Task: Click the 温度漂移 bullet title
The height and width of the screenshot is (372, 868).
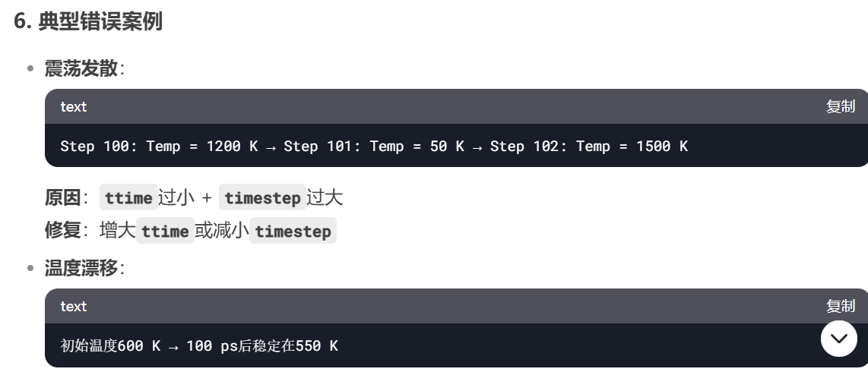Action: (x=81, y=268)
